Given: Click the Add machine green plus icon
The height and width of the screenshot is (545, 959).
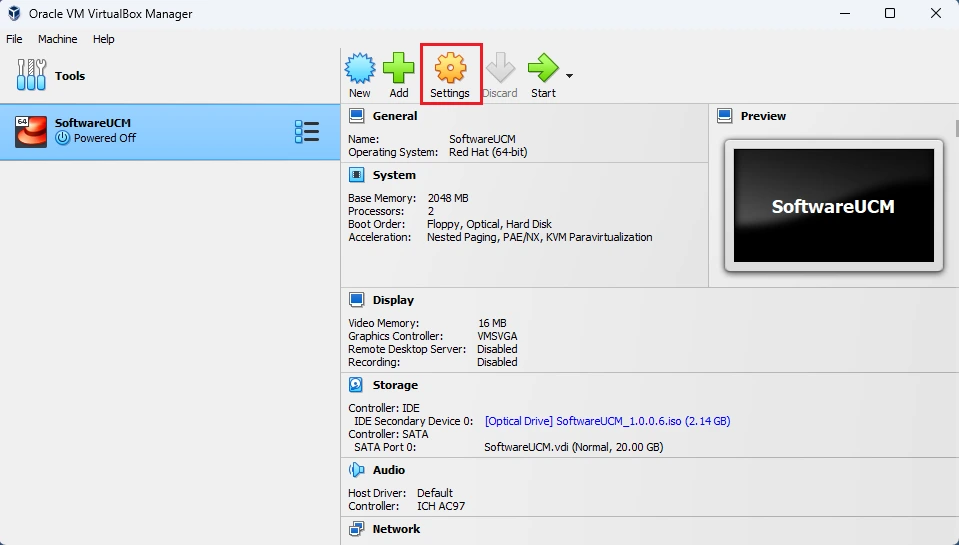Looking at the screenshot, I should click(399, 68).
